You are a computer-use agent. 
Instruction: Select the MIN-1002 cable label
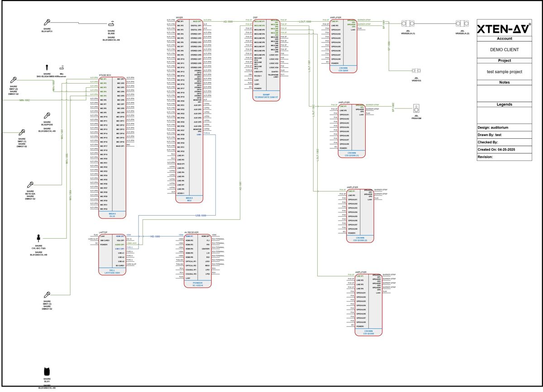[x=24, y=100]
